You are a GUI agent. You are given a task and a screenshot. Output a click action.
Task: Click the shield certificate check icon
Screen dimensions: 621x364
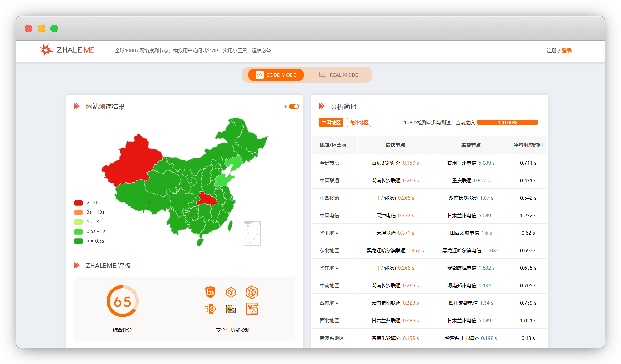point(210,292)
